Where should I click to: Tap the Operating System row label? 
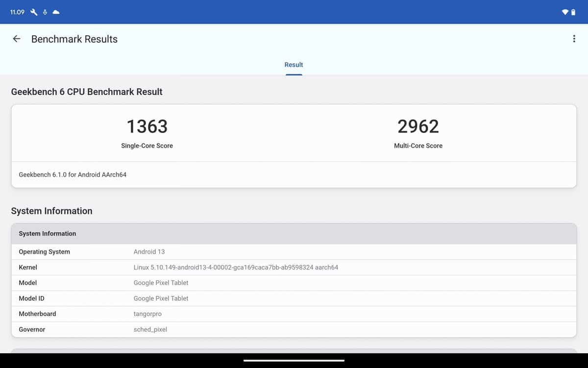pos(44,252)
